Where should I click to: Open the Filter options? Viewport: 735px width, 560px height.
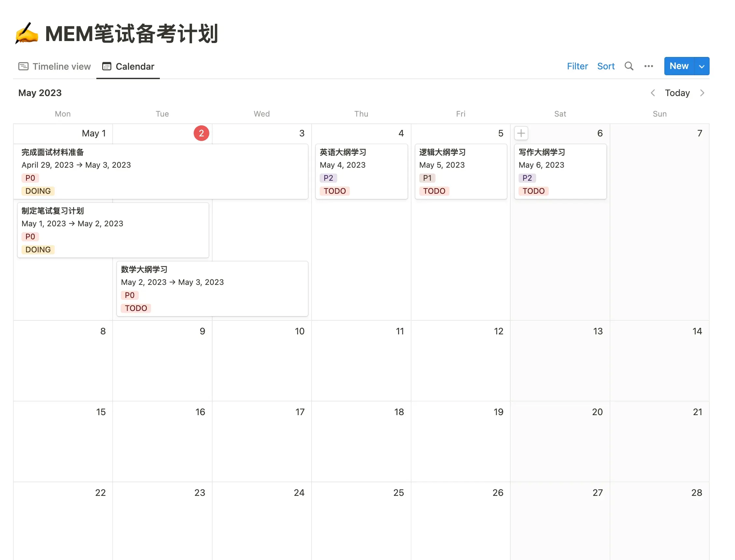tap(577, 66)
